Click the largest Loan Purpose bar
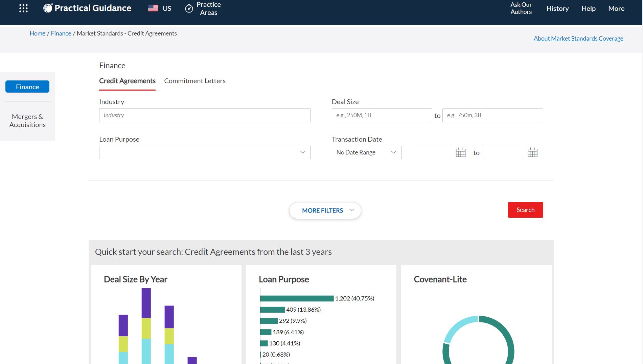 pyautogui.click(x=297, y=298)
